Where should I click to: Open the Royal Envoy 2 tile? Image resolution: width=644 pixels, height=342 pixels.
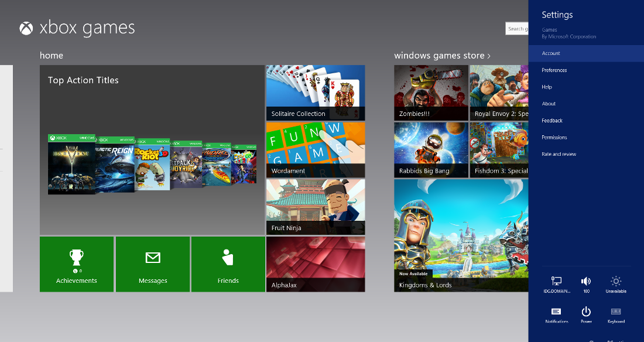pos(499,93)
